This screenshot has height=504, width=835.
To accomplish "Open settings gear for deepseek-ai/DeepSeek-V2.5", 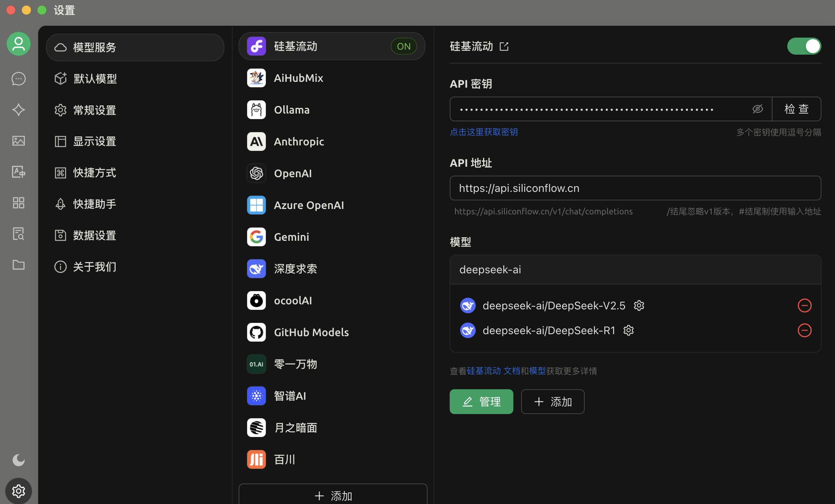I will pos(639,305).
